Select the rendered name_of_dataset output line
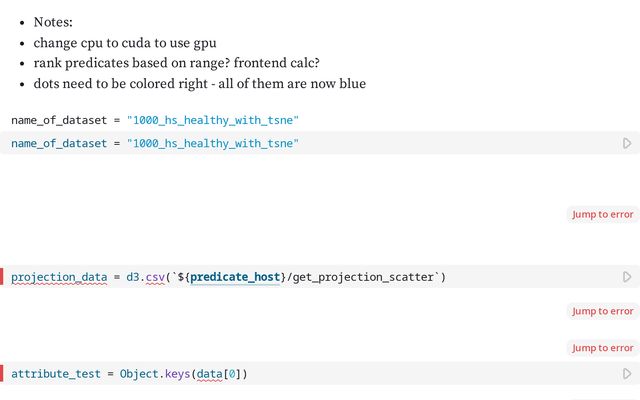Viewport: 640px width, 400px height. [x=155, y=120]
